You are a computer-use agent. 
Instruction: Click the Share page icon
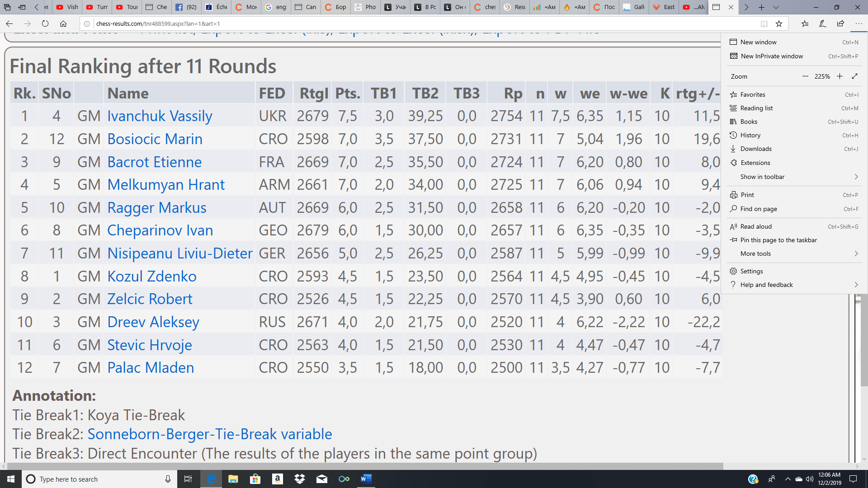pyautogui.click(x=840, y=24)
